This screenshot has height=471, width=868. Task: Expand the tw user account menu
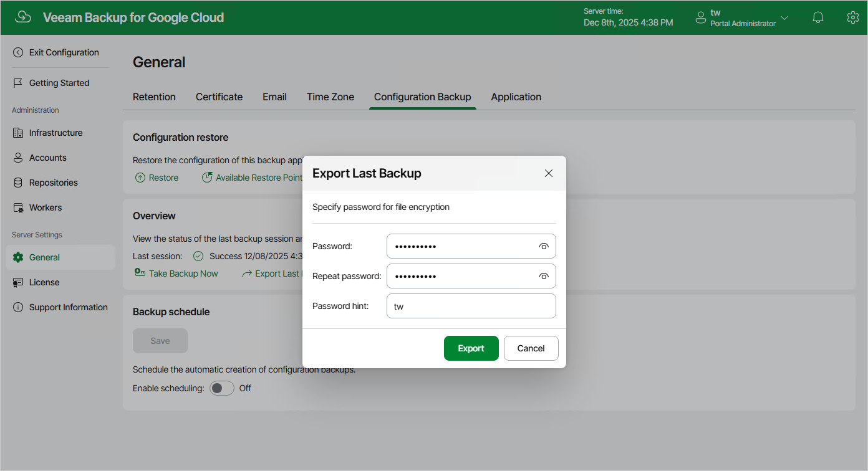tap(784, 17)
